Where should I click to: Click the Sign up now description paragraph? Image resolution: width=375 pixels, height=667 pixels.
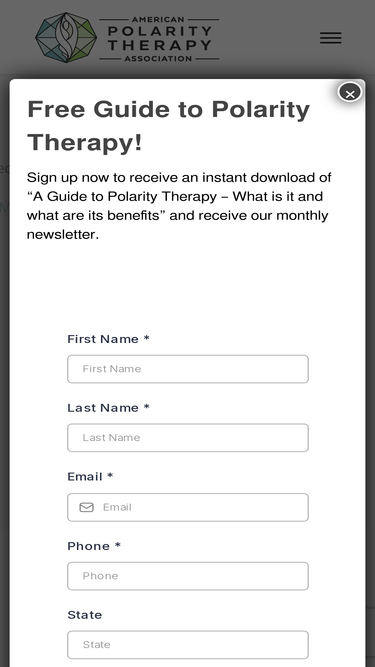179,206
